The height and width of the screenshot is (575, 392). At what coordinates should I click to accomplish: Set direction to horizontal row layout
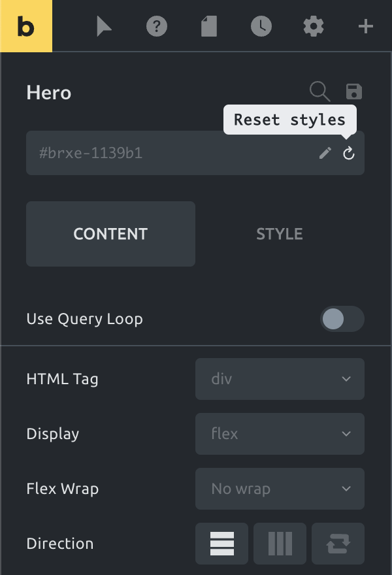pyautogui.click(x=280, y=544)
